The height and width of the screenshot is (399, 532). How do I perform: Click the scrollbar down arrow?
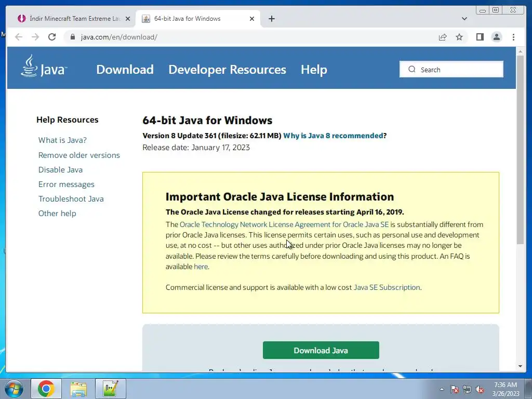[520, 366]
